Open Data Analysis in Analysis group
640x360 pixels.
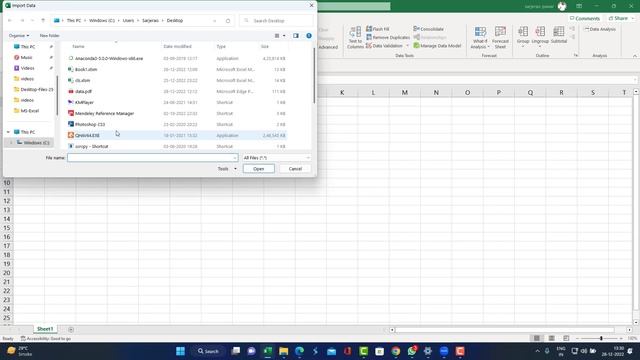[x=600, y=29]
